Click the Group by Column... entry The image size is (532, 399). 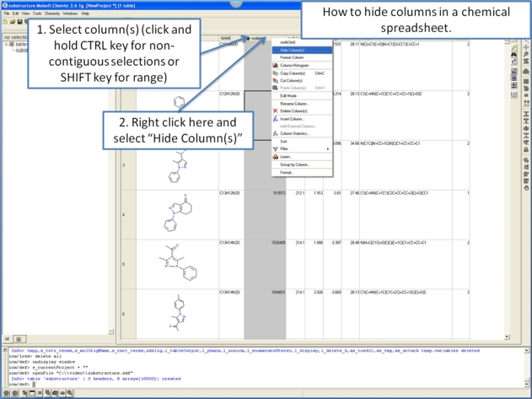pos(295,164)
